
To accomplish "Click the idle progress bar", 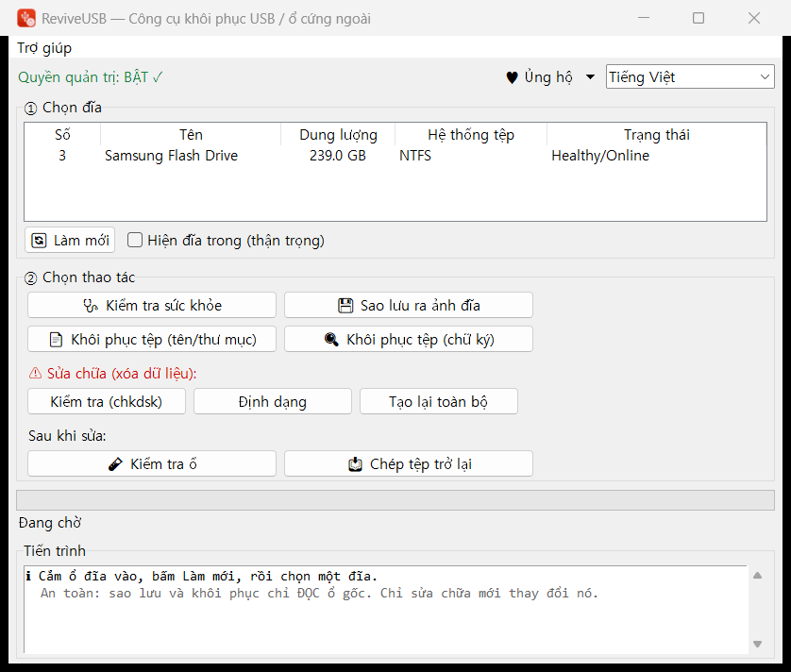I will [395, 500].
